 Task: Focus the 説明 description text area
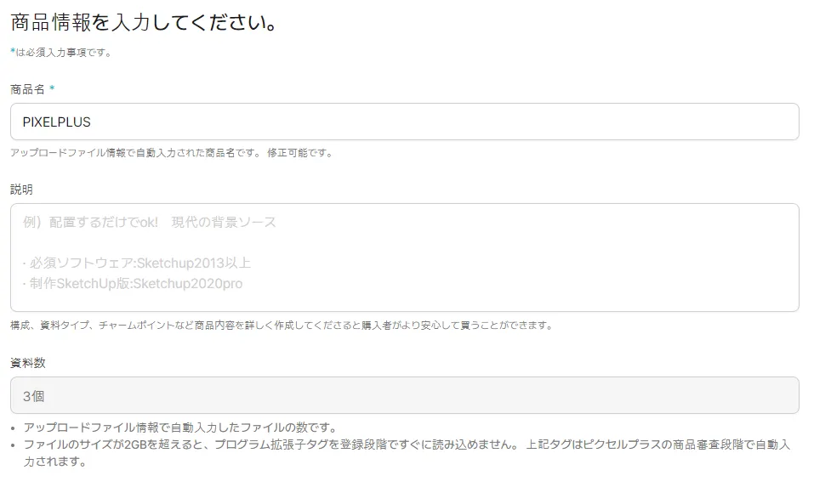tap(404, 258)
